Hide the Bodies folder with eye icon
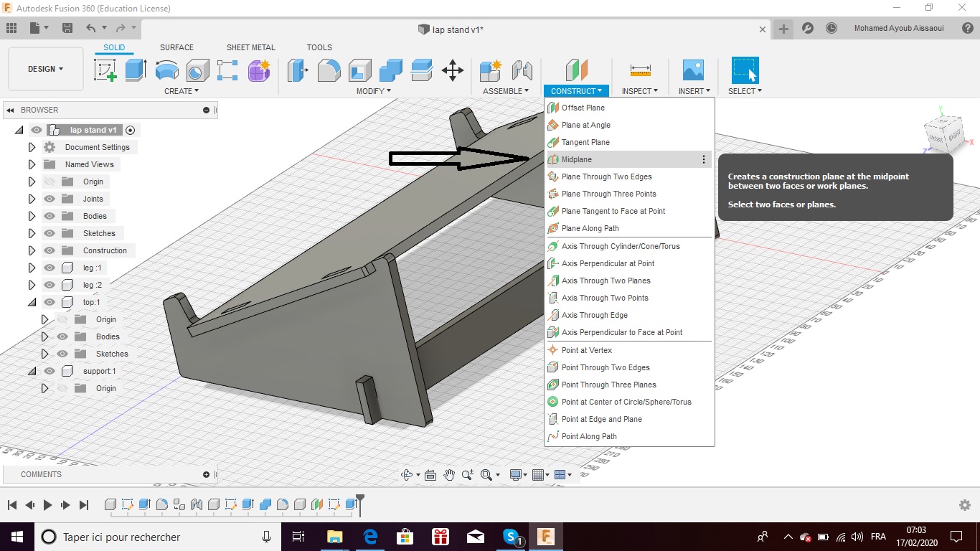The image size is (980, 551). 50,216
